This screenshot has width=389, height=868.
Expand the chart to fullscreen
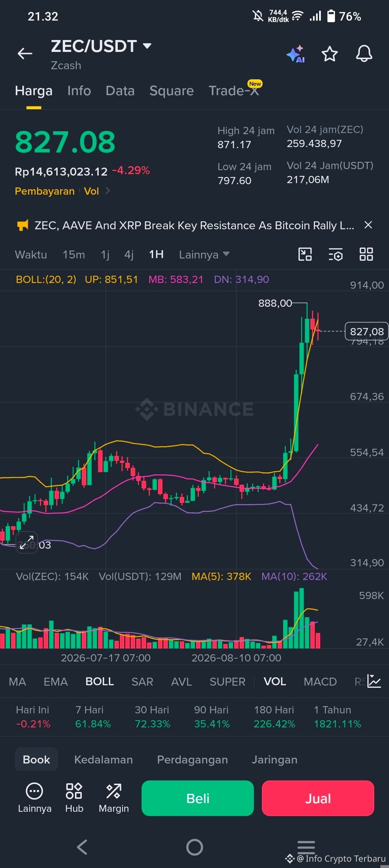tap(27, 542)
